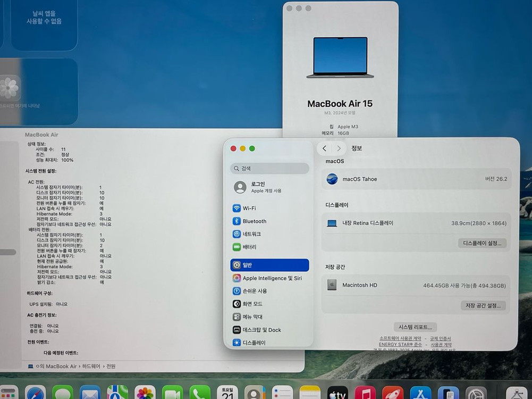
Task: Click the 검색 search field
Action: pos(269,168)
